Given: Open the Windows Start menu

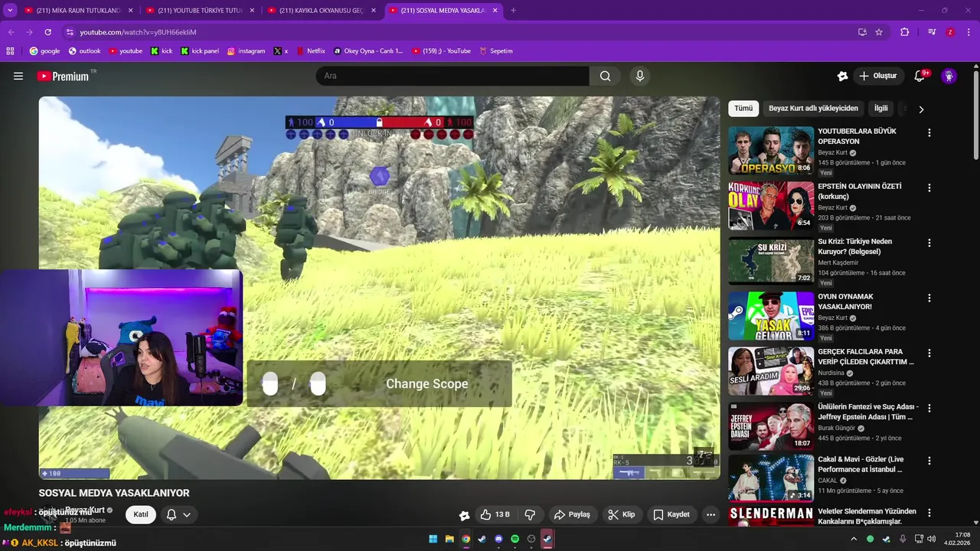Looking at the screenshot, I should pyautogui.click(x=433, y=539).
